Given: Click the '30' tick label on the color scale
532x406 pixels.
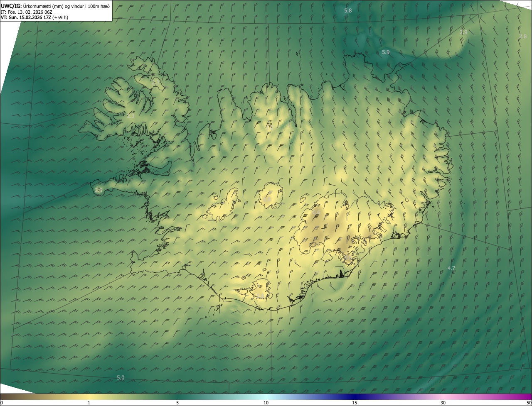Looking at the screenshot, I should point(443,403).
